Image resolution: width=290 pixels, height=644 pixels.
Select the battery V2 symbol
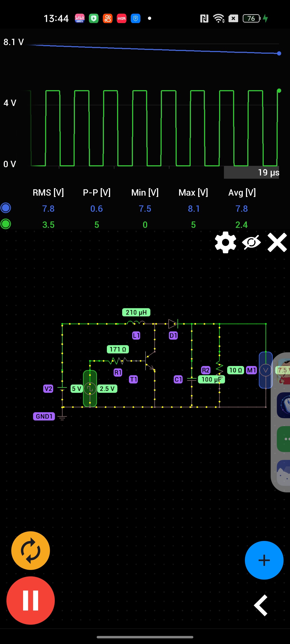coord(62,389)
